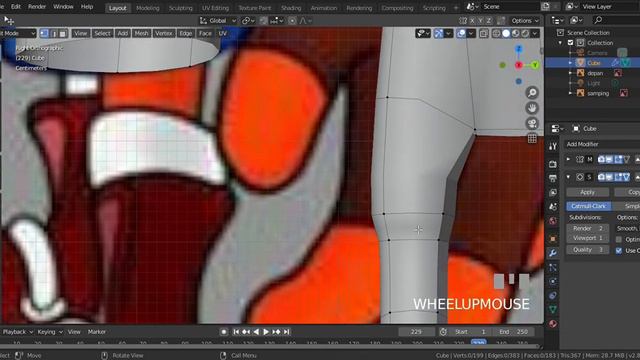This screenshot has width=640, height=360.
Task: Select wireframe viewport shading
Action: pos(496,33)
